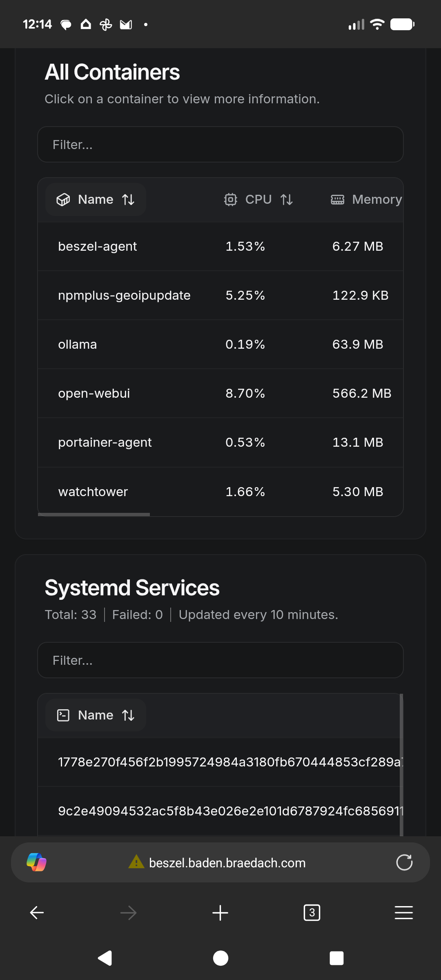Open the tab switcher showing 3 tabs
The image size is (441, 980).
(x=312, y=913)
